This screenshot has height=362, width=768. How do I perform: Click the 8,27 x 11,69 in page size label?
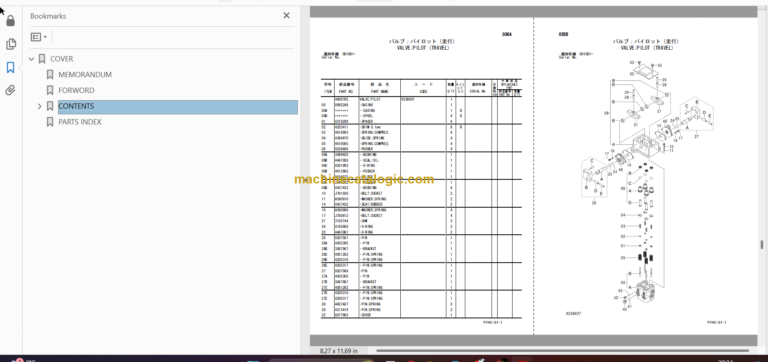[339, 351]
